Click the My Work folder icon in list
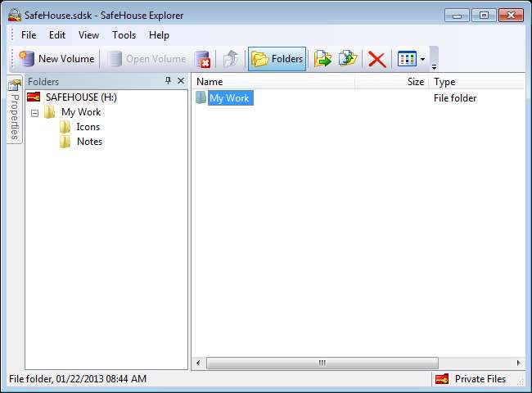 201,97
